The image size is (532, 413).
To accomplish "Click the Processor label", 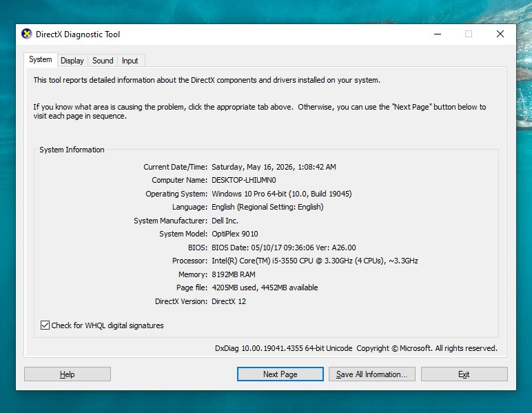I will pyautogui.click(x=190, y=261).
